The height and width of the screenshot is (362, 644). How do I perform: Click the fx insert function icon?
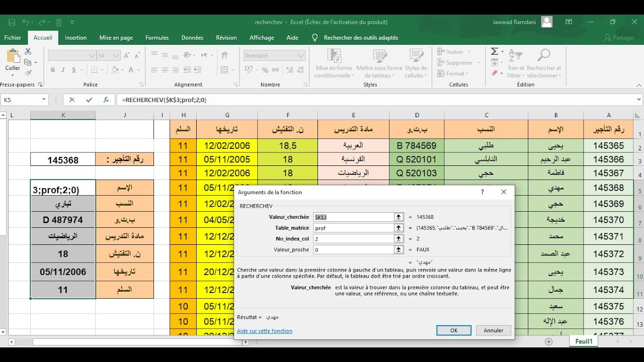coord(106,100)
